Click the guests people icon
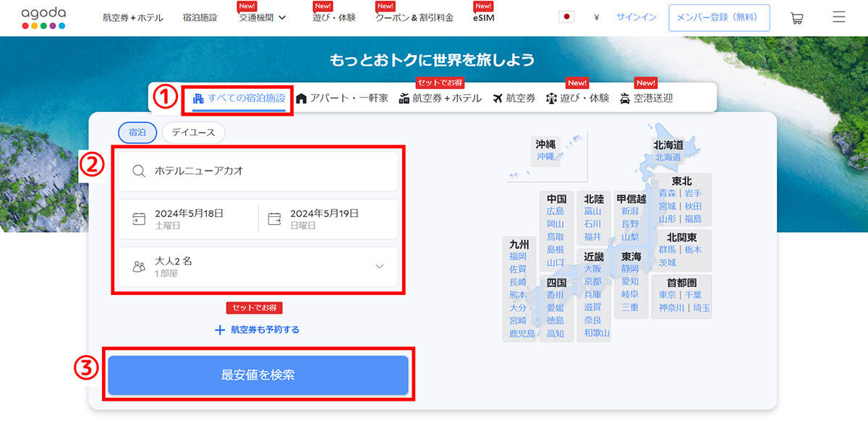The width and height of the screenshot is (868, 426). tap(140, 267)
